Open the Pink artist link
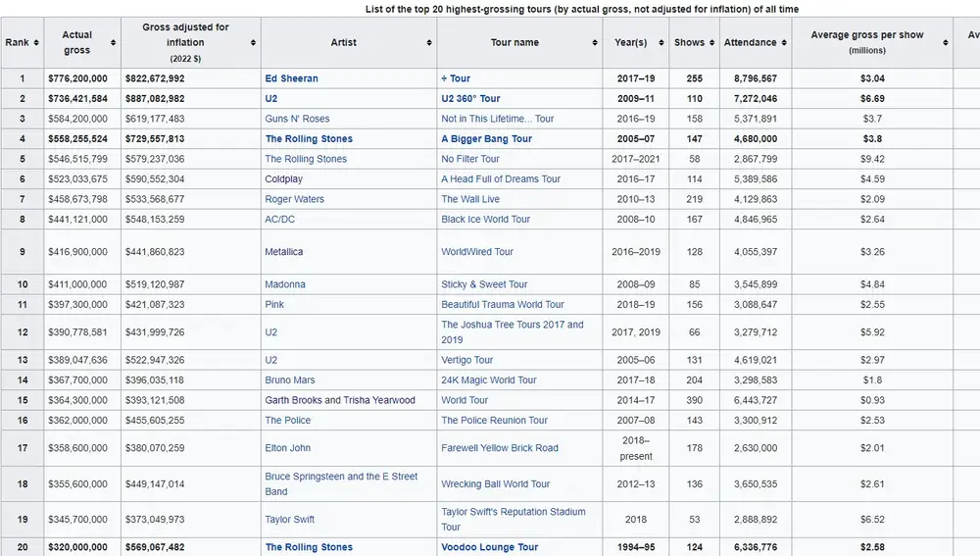The image size is (980, 556). point(274,304)
